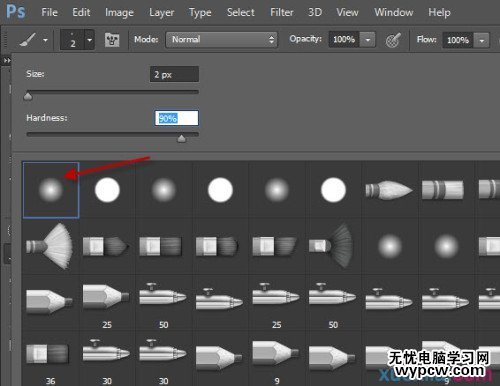
Task: Open the brush preset picker showing 2
Action: pos(77,40)
